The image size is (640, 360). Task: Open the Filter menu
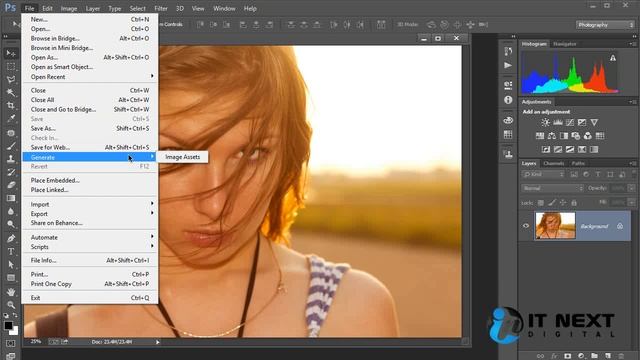point(161,8)
